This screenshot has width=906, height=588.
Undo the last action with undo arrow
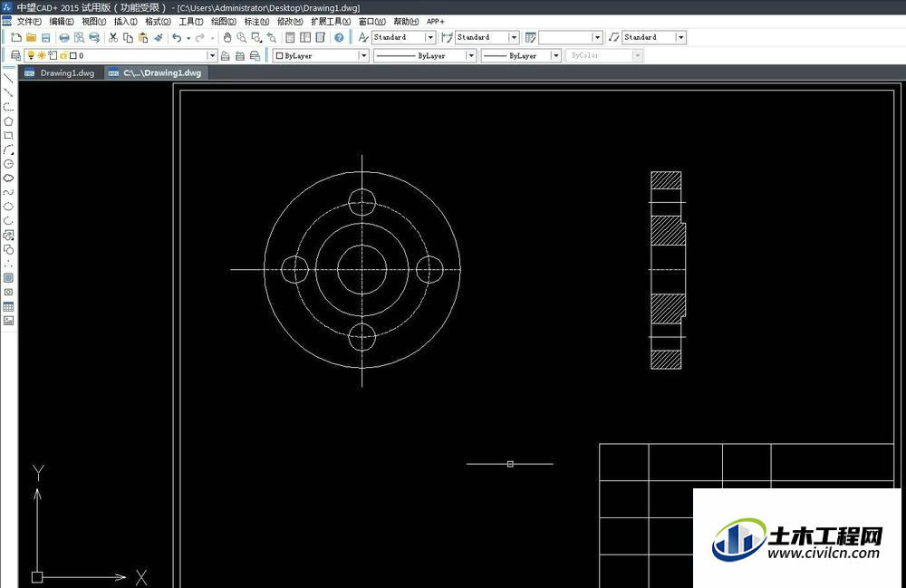pos(177,37)
